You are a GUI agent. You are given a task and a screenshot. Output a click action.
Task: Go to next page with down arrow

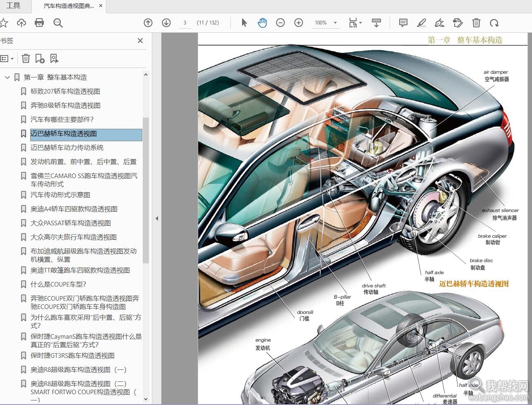point(166,23)
